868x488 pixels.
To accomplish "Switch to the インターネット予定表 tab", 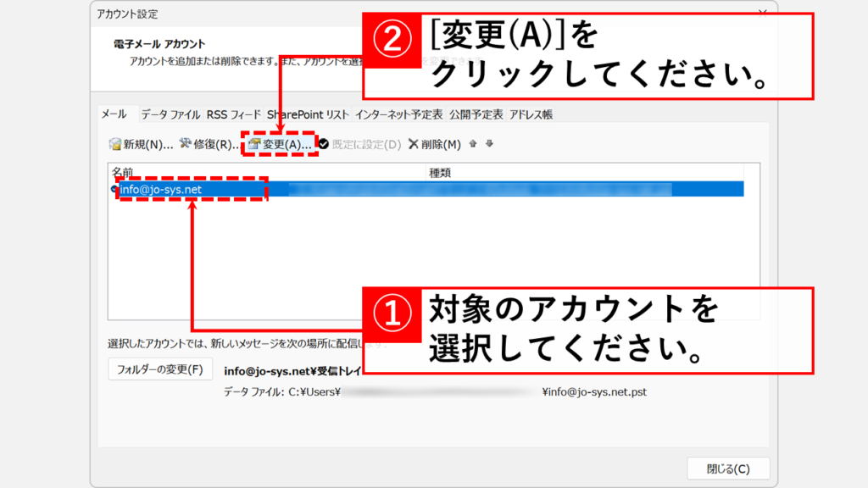I will click(x=398, y=114).
